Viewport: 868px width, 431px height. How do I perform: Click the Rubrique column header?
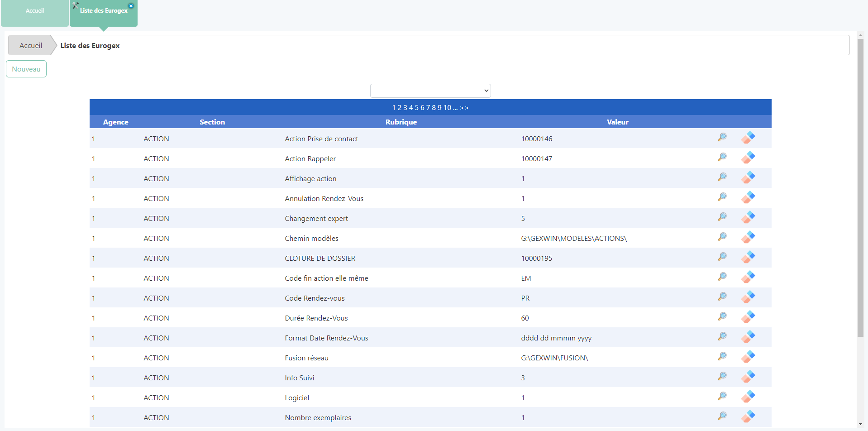point(401,122)
